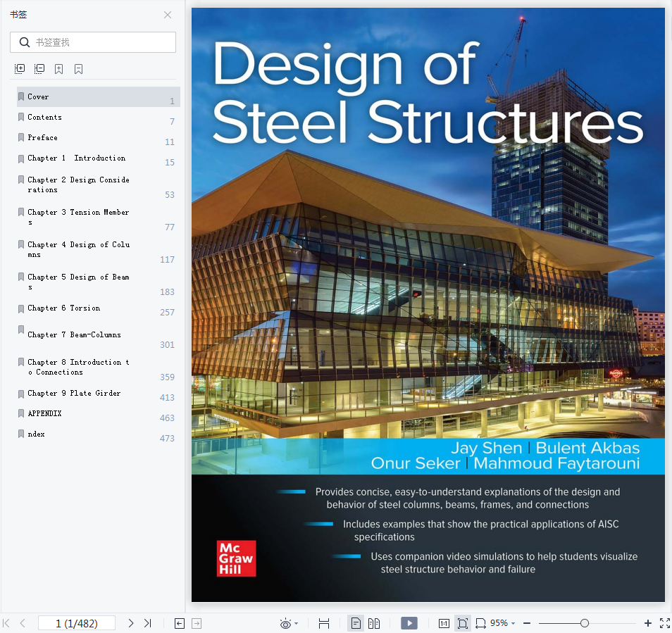Go to first page button
This screenshot has width=672, height=633.
click(x=6, y=623)
